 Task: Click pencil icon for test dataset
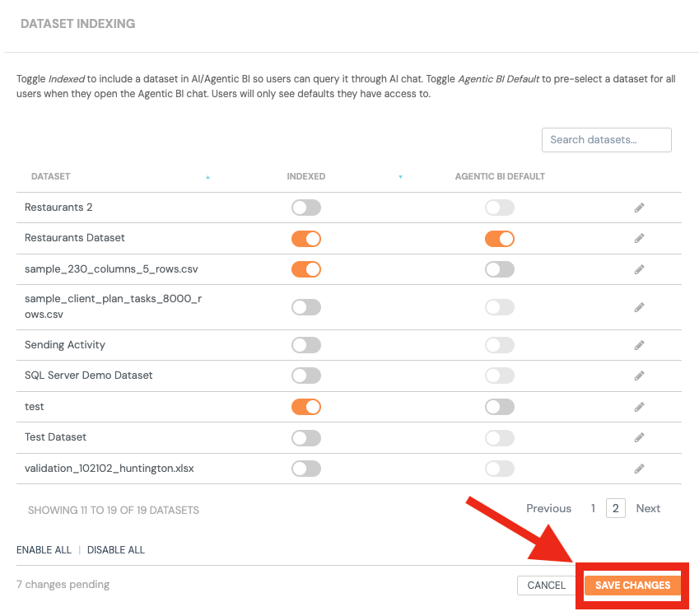pyautogui.click(x=639, y=407)
